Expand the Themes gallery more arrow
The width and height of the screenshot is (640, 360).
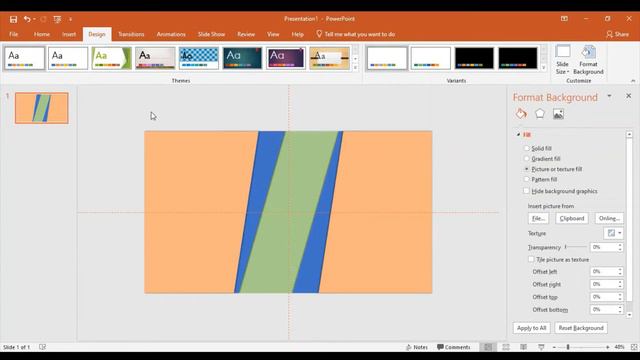355,68
